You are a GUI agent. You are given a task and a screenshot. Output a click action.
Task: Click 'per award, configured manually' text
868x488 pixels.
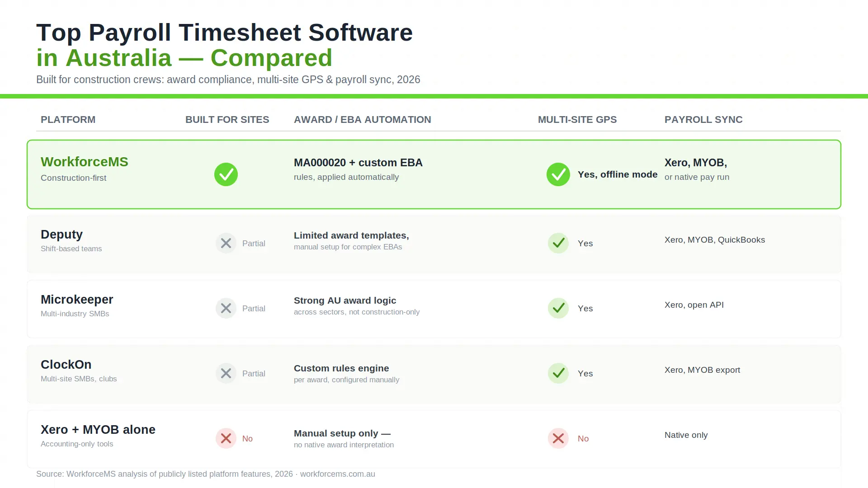click(x=346, y=380)
